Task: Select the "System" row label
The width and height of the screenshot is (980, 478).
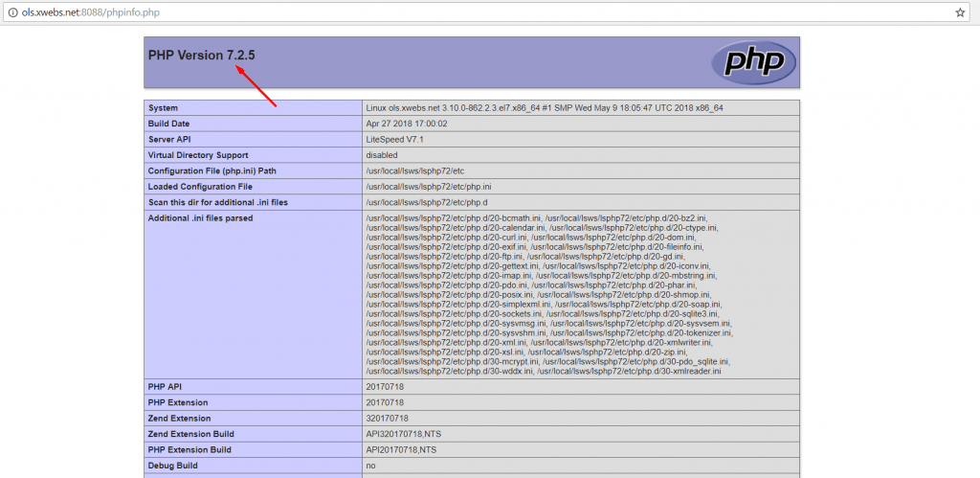Action: pos(163,108)
